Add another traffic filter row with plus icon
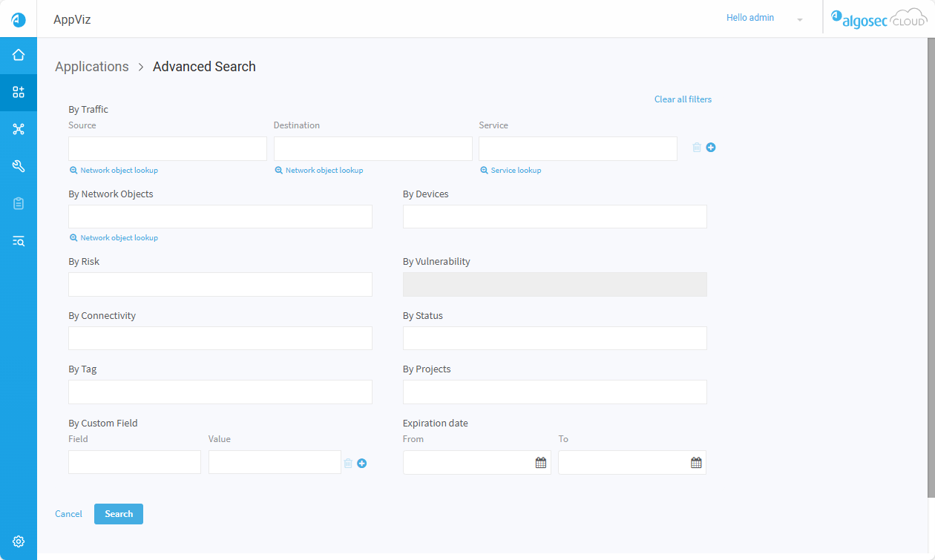This screenshot has width=935, height=560. tap(711, 148)
